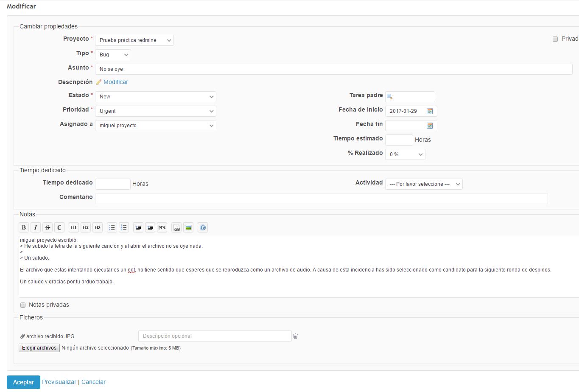Click the Elegir archivos button
The width and height of the screenshot is (579, 392).
tap(39, 348)
